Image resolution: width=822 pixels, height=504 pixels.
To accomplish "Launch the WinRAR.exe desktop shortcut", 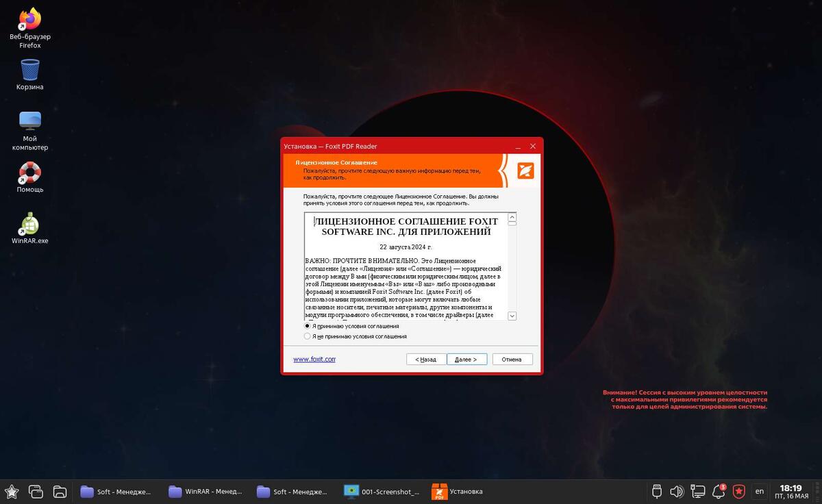I will (x=30, y=228).
